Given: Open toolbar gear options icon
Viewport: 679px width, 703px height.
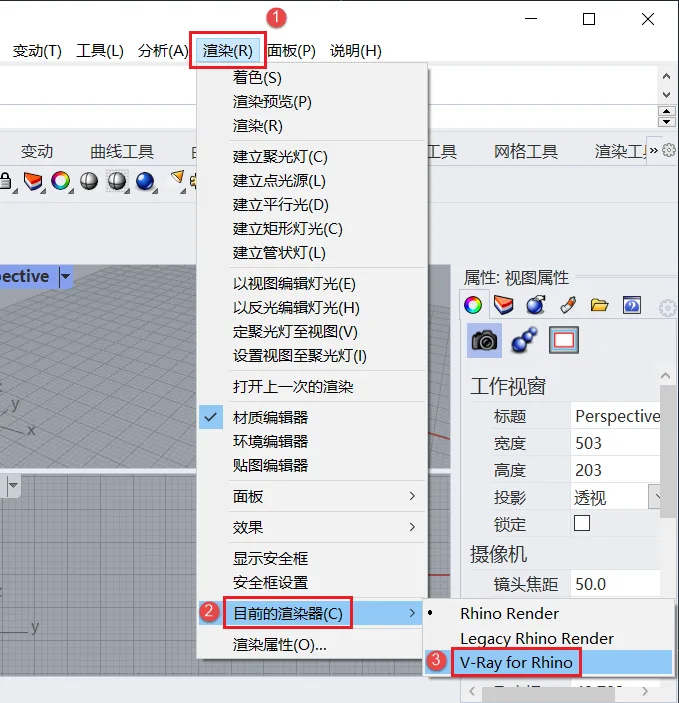Looking at the screenshot, I should 669,150.
